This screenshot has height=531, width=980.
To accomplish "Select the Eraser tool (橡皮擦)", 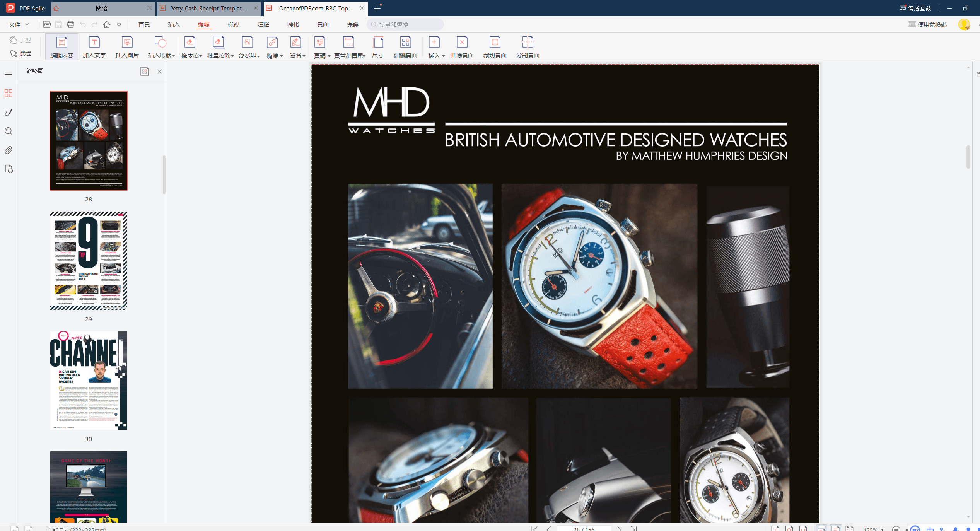I will (x=190, y=47).
